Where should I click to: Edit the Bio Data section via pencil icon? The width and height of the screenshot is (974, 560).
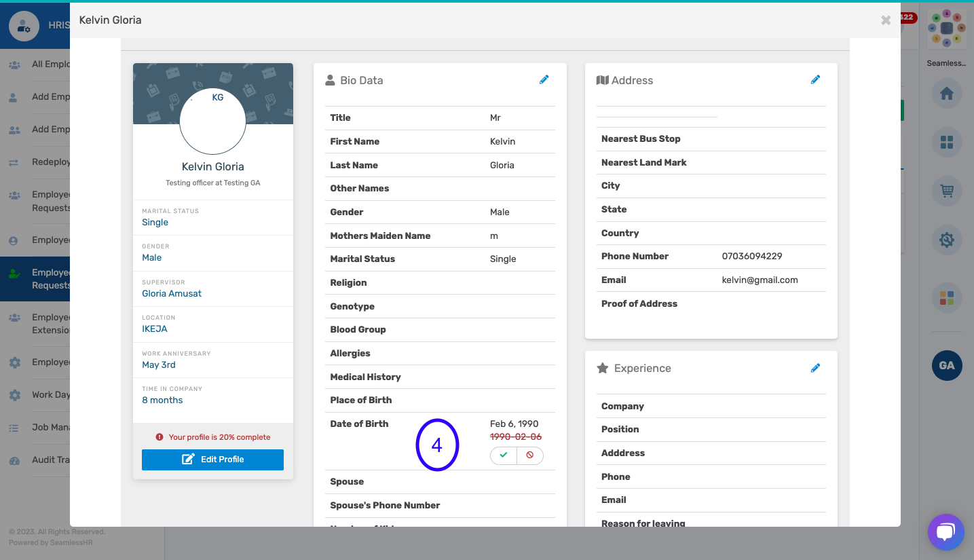[x=544, y=79]
